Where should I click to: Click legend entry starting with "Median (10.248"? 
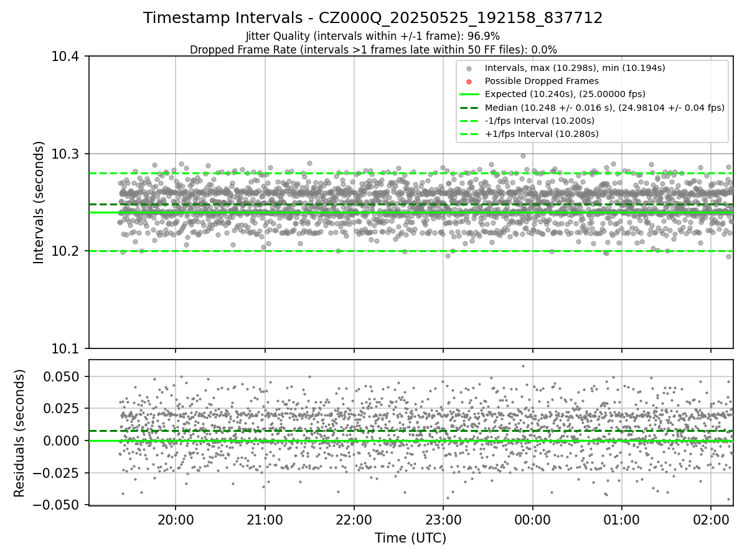pos(604,108)
